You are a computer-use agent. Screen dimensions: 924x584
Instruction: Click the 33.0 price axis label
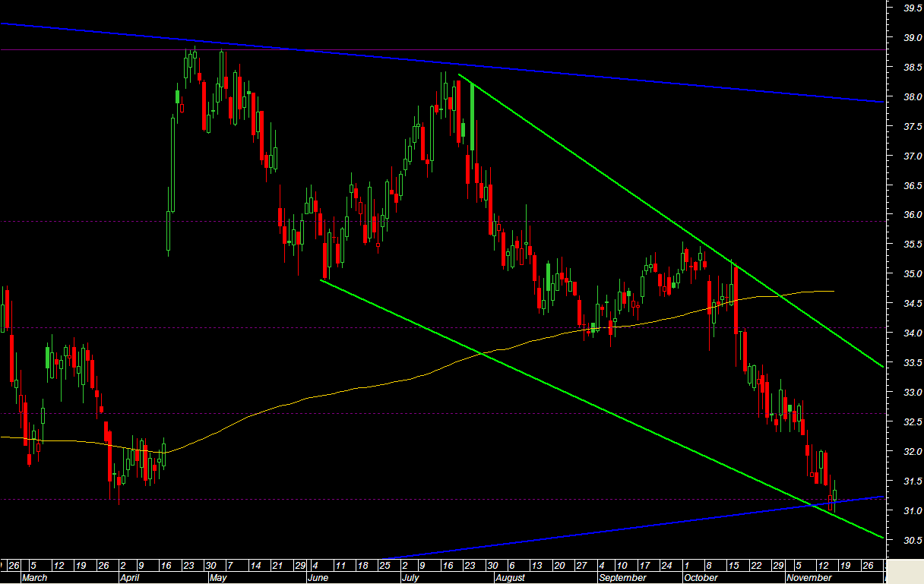[x=912, y=393]
